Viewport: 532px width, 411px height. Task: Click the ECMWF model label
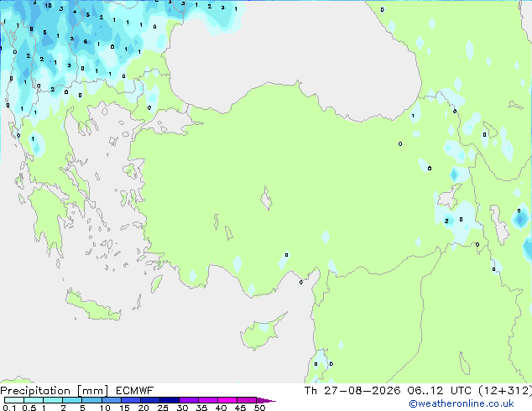(135, 391)
